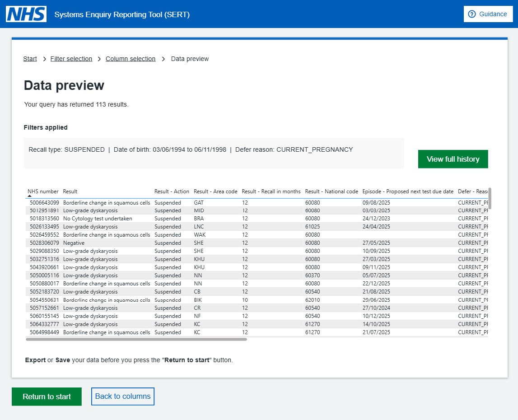Click the NHS logo
The image size is (518, 420).
click(x=26, y=14)
